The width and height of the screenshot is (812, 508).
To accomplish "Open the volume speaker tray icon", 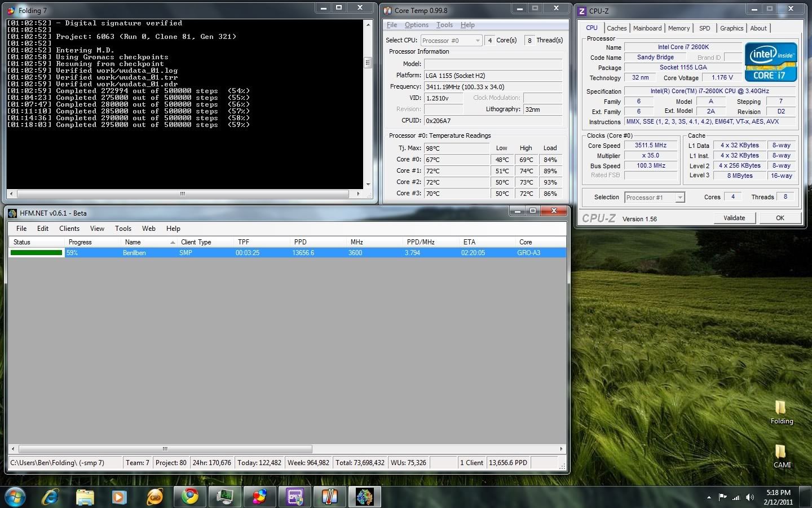I will tap(750, 497).
